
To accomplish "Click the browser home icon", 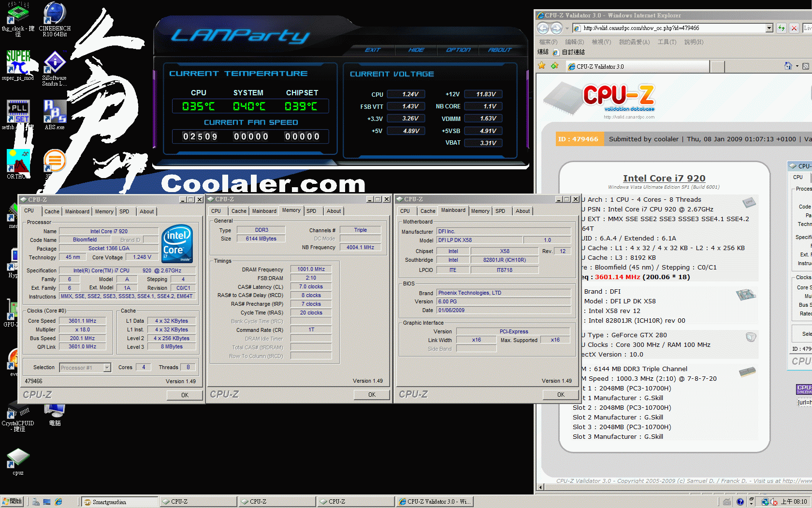I will point(788,66).
